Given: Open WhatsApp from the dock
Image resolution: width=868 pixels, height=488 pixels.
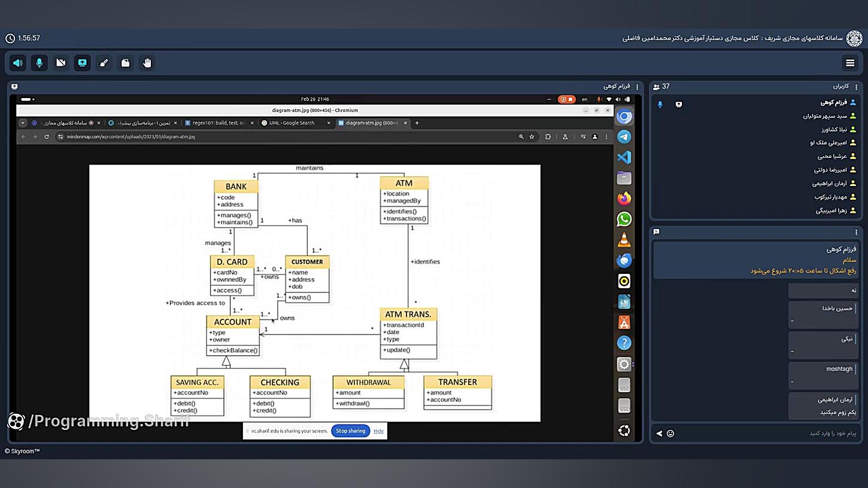Looking at the screenshot, I should (x=624, y=219).
